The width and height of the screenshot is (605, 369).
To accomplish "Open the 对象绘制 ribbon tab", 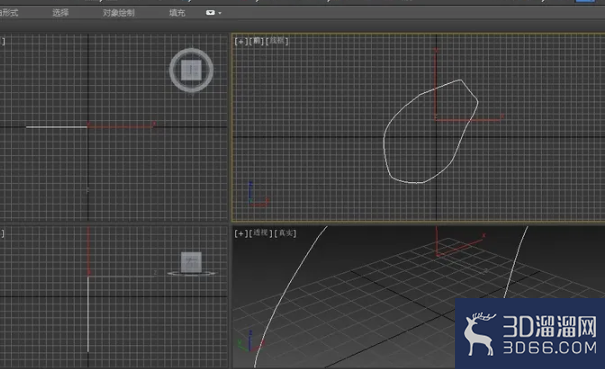I will (x=118, y=13).
